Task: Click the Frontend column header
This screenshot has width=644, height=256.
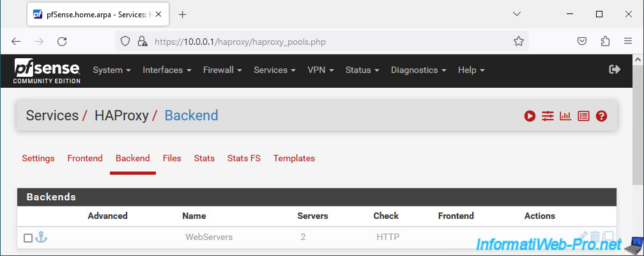Action: tap(456, 216)
